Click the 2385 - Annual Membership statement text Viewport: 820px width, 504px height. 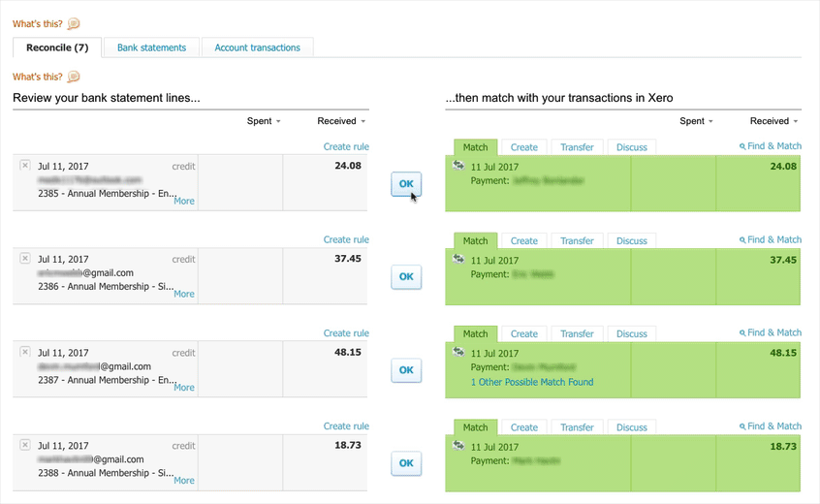108,194
